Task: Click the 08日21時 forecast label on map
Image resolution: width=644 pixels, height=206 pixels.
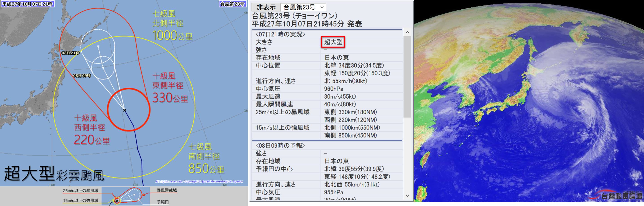Action: 70,53
